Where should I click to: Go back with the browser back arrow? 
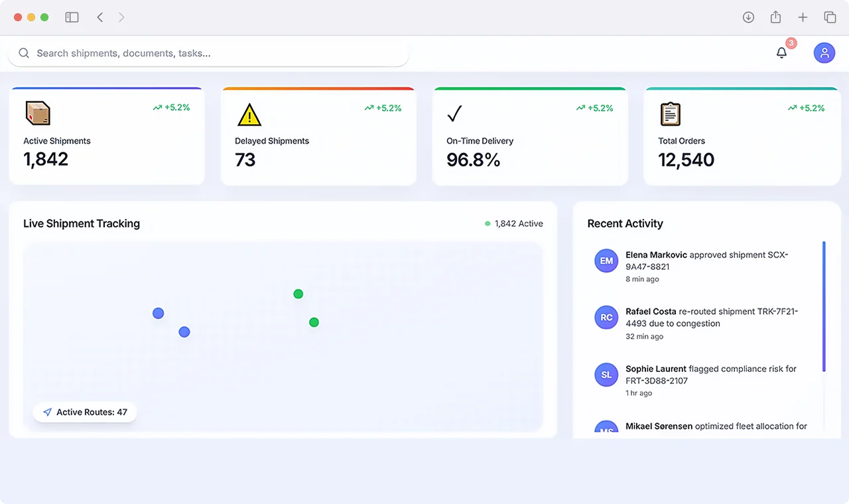click(x=100, y=17)
